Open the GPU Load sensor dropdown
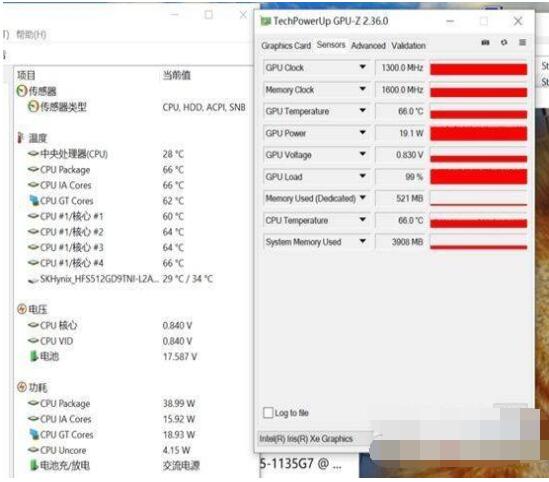The image size is (549, 482). pos(363,176)
